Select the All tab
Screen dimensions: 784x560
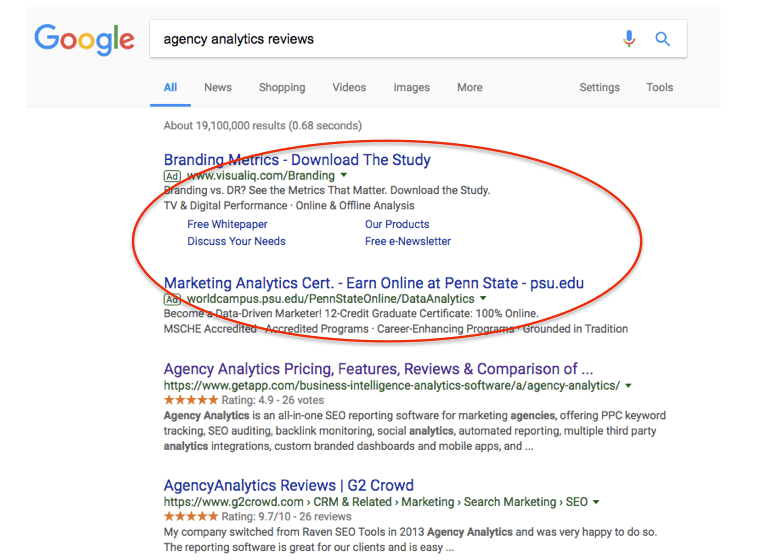[x=170, y=88]
